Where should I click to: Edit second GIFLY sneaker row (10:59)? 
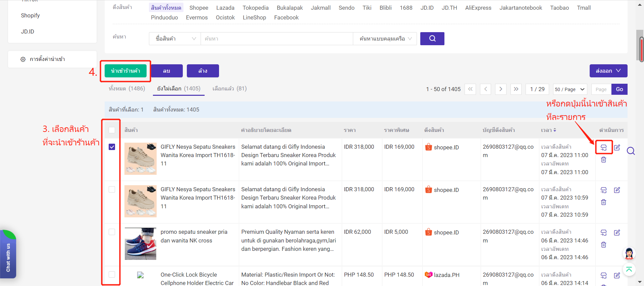pos(617,190)
